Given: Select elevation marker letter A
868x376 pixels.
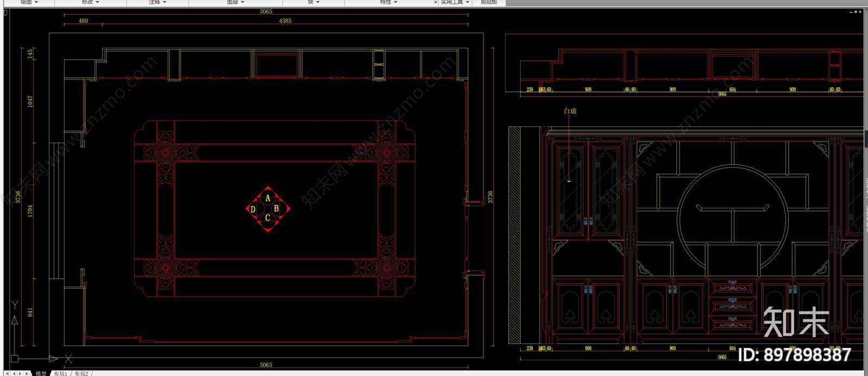Looking at the screenshot, I should [267, 199].
